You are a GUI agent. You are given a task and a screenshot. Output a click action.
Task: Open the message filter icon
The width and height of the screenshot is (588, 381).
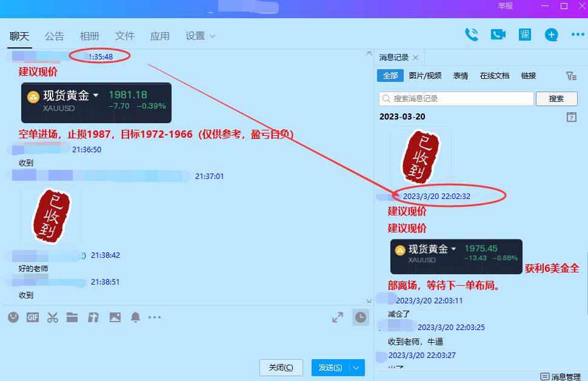tap(571, 76)
